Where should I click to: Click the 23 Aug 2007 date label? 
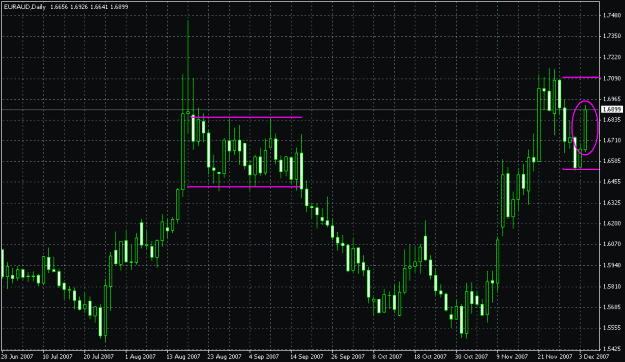point(224,356)
